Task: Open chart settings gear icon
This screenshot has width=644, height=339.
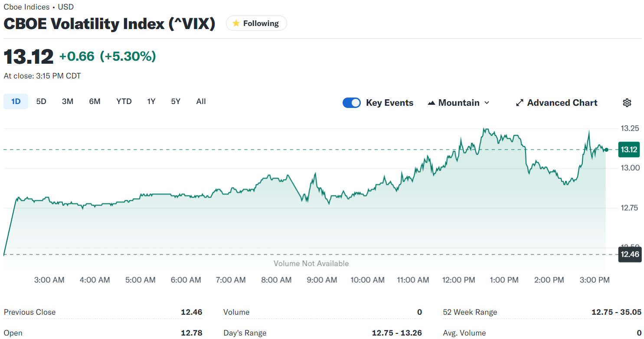Action: [x=627, y=103]
